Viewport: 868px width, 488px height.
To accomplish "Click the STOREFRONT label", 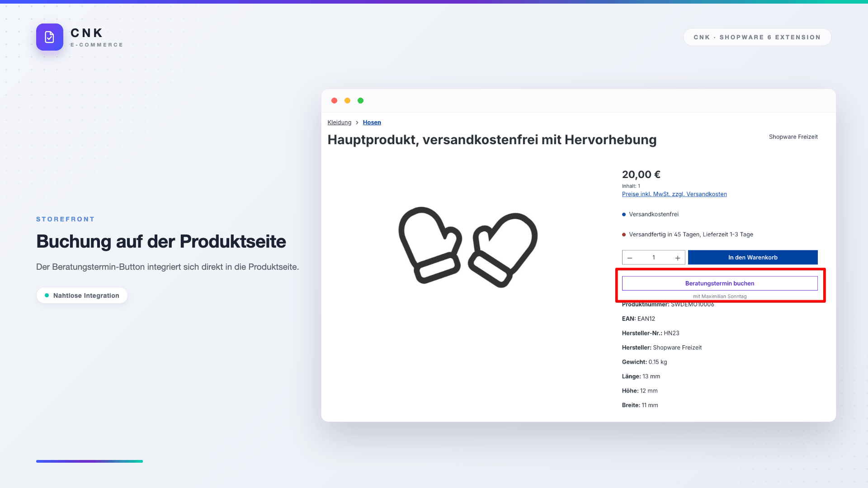I will click(66, 219).
